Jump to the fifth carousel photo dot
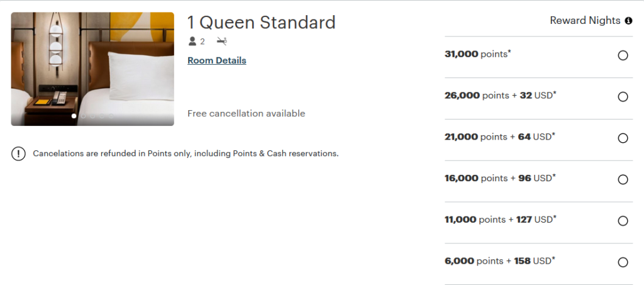The width and height of the screenshot is (644, 285). tap(111, 116)
